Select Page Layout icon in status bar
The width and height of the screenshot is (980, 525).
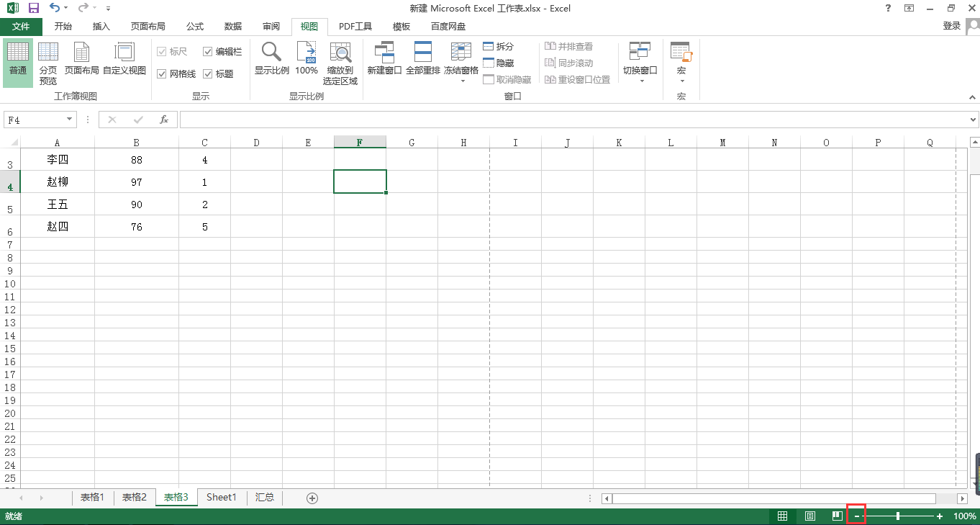click(x=810, y=516)
